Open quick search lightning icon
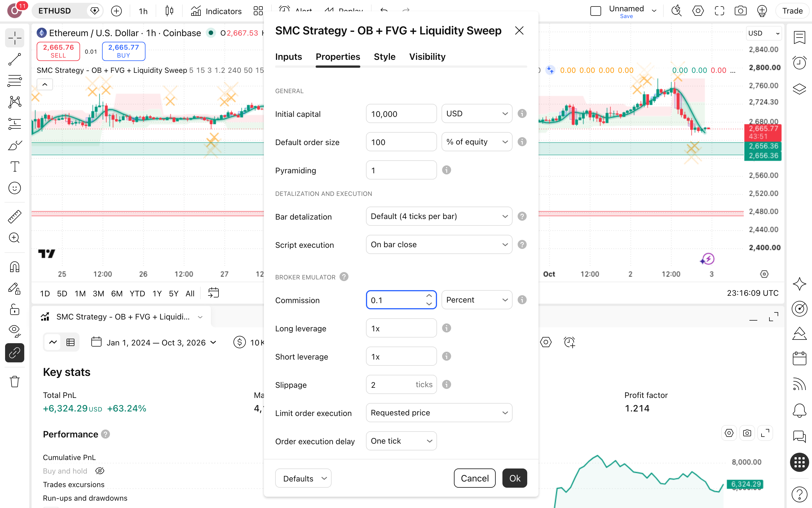 click(x=676, y=11)
